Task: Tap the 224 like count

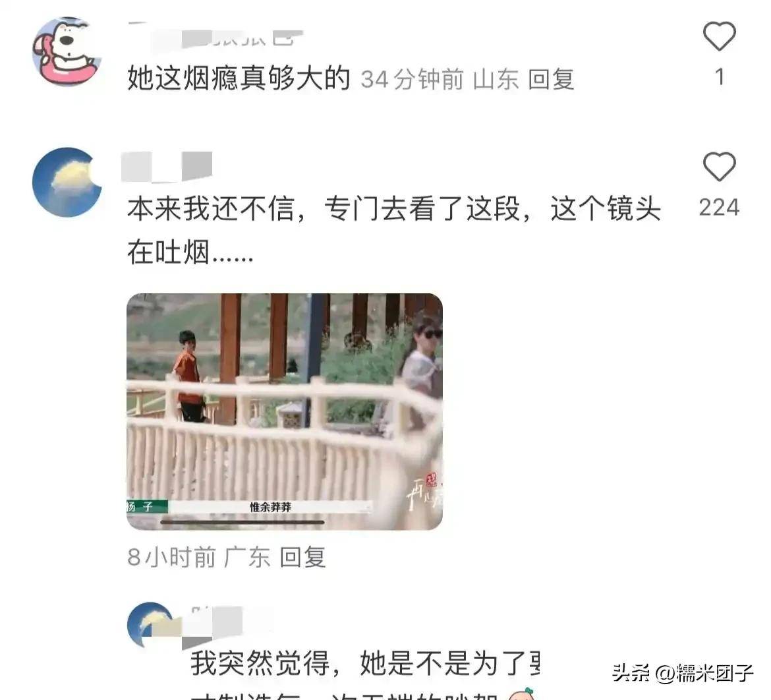Action: [719, 207]
